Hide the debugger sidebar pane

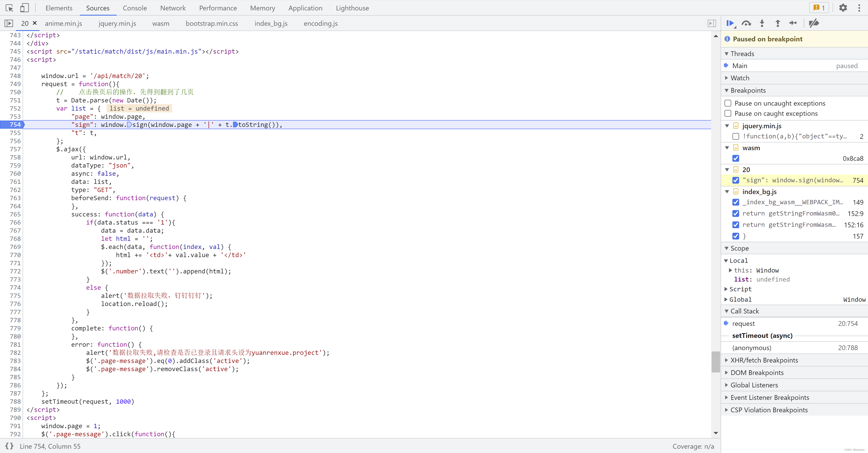coord(711,23)
